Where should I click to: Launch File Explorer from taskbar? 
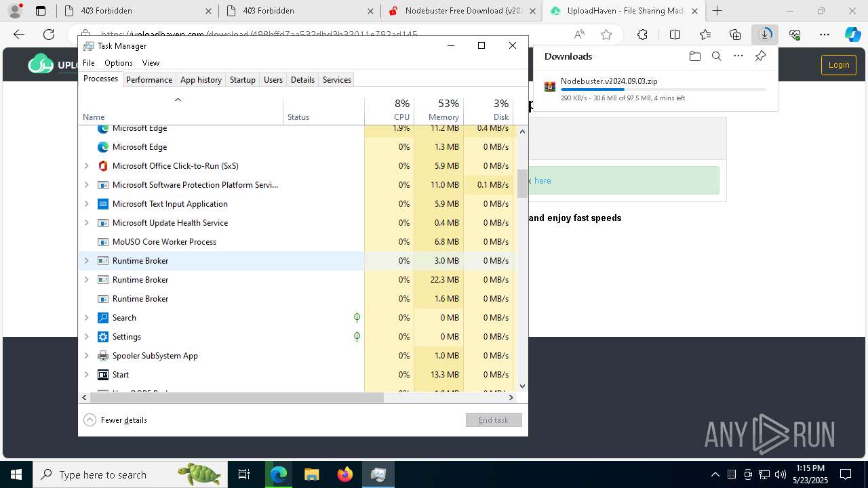311,474
